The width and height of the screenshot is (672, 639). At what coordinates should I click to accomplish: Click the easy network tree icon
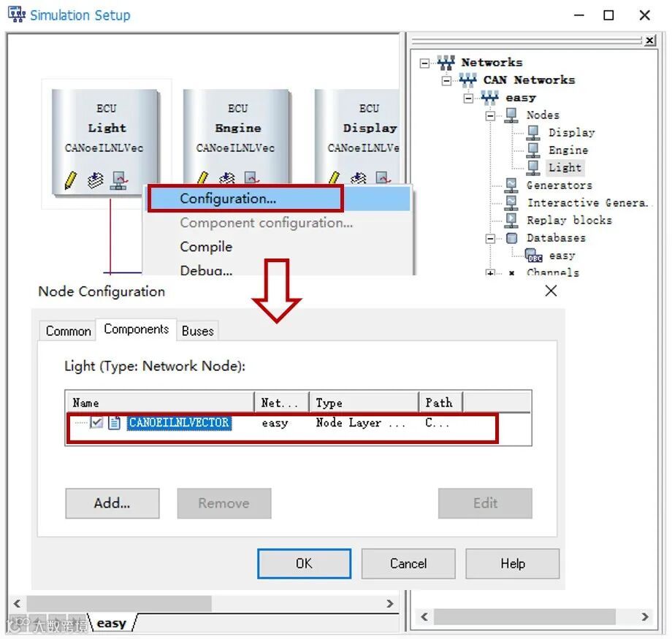[x=489, y=98]
